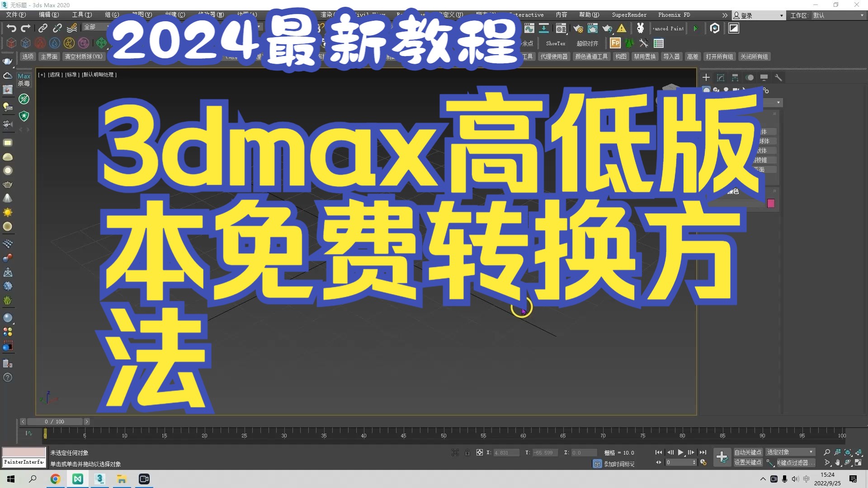Open the Phoenix FD menu
The image size is (868, 488).
(674, 15)
